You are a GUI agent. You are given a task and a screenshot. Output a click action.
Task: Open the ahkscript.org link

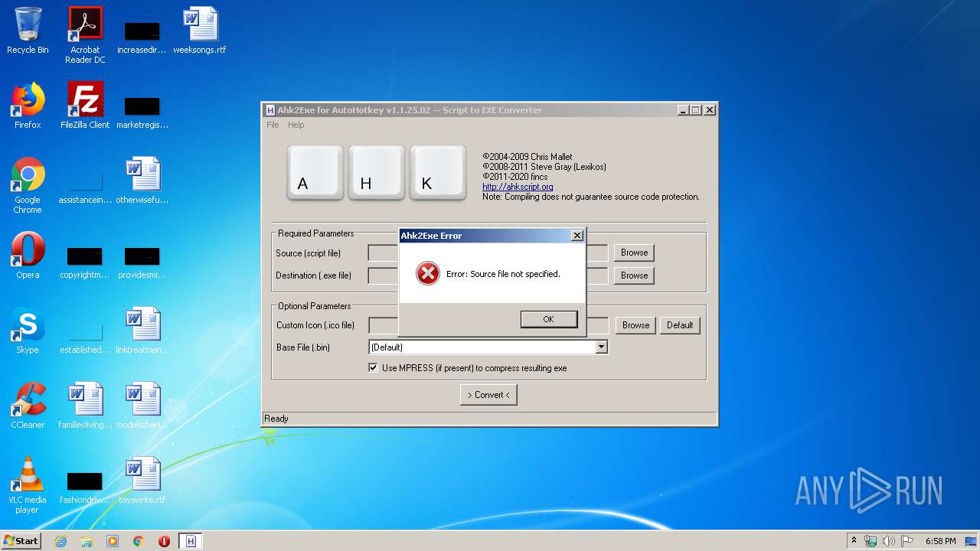click(x=518, y=187)
